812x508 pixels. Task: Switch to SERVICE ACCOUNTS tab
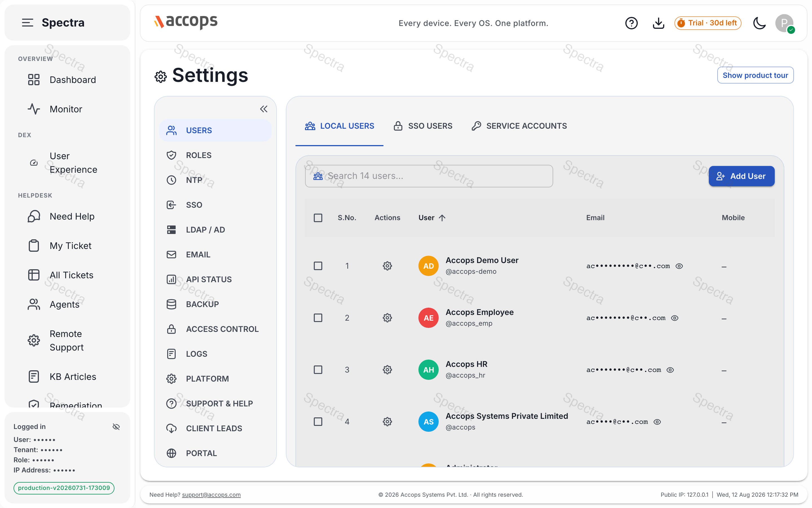coord(519,126)
